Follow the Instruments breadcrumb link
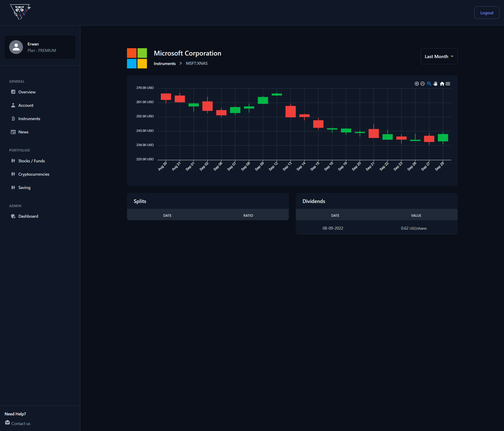 coord(165,63)
